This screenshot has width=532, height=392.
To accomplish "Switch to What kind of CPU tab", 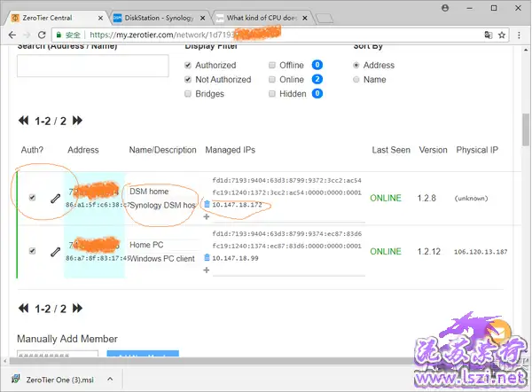I will click(262, 18).
